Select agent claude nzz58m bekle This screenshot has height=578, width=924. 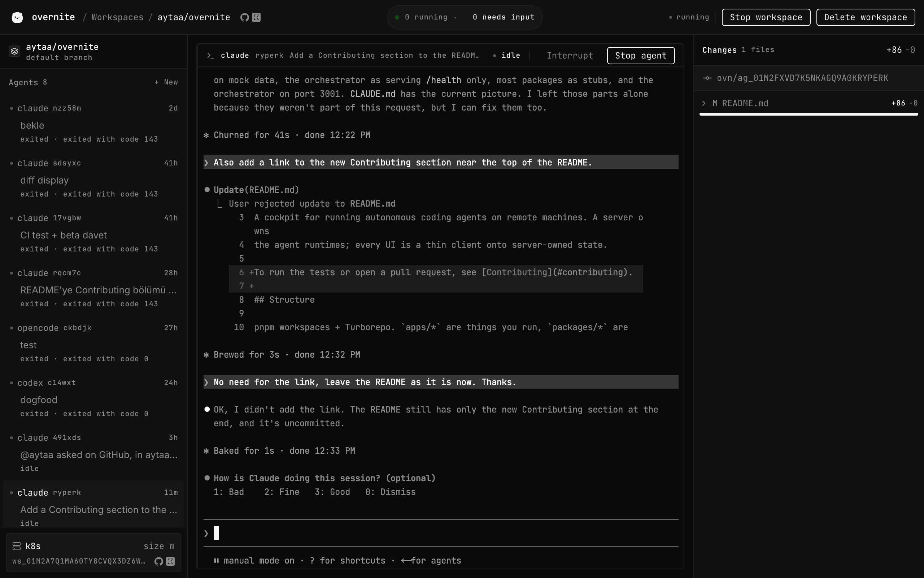[x=93, y=123]
